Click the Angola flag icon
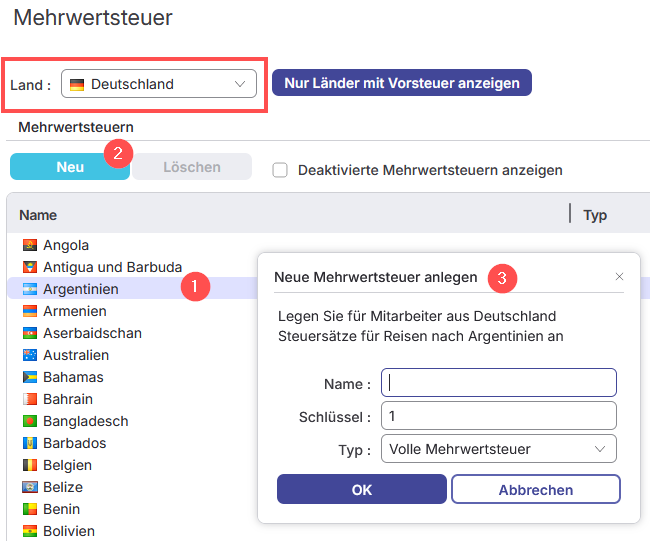Viewport: 650px width, 541px height. pyautogui.click(x=29, y=245)
